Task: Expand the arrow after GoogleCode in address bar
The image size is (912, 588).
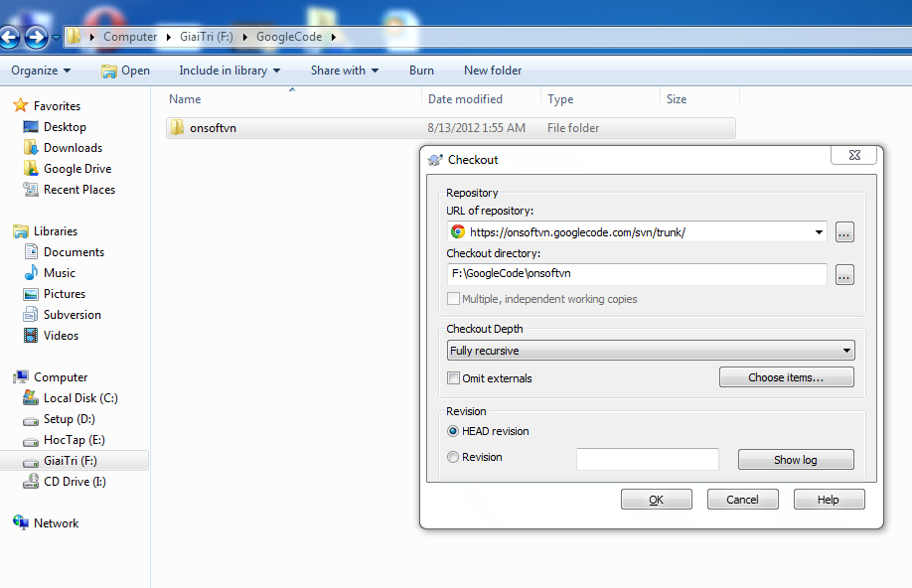Action: click(x=334, y=37)
